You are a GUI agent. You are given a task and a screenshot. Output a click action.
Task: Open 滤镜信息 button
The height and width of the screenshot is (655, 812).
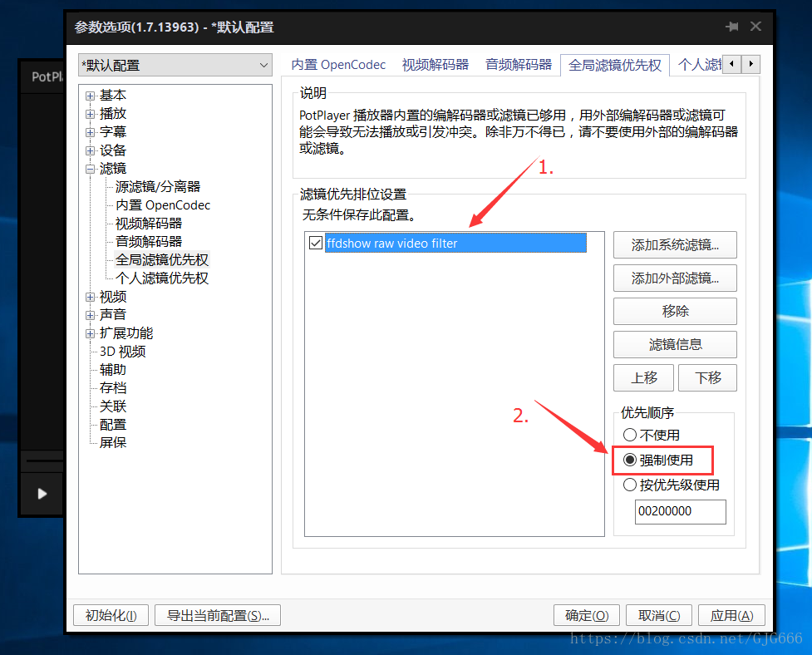click(675, 344)
